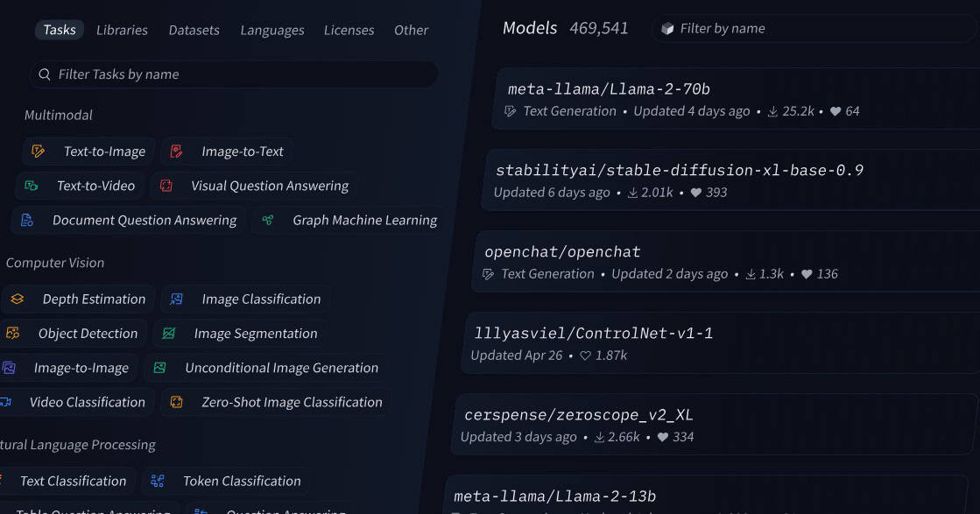The image size is (980, 514).
Task: Select Document Question Answering label
Action: (x=145, y=220)
